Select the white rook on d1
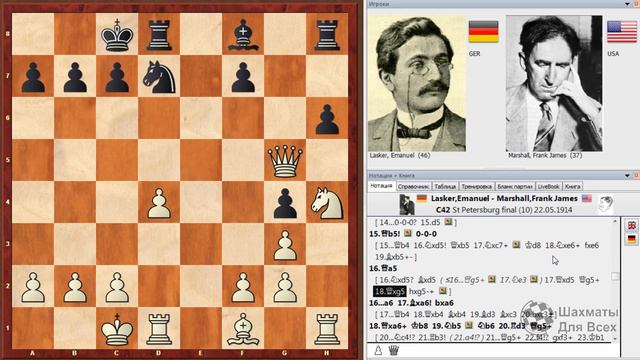Viewport: 640px width, 360px height. pyautogui.click(x=159, y=329)
